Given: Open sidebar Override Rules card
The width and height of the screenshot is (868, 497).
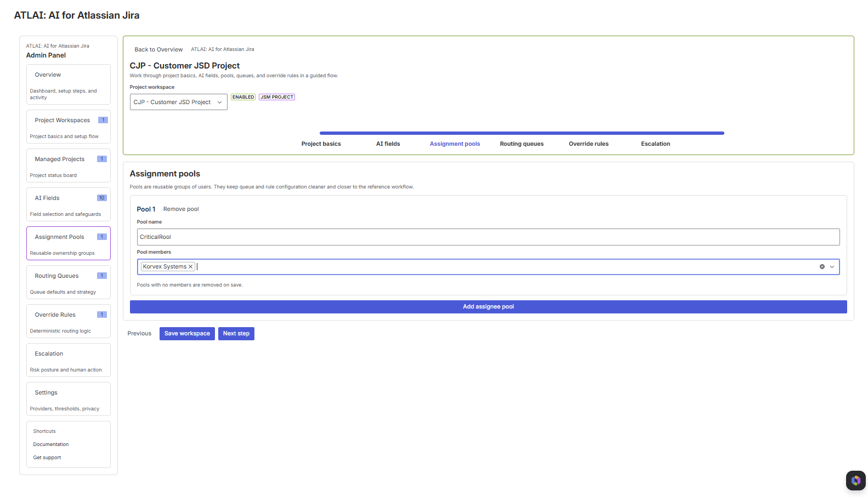Looking at the screenshot, I should click(x=69, y=321).
